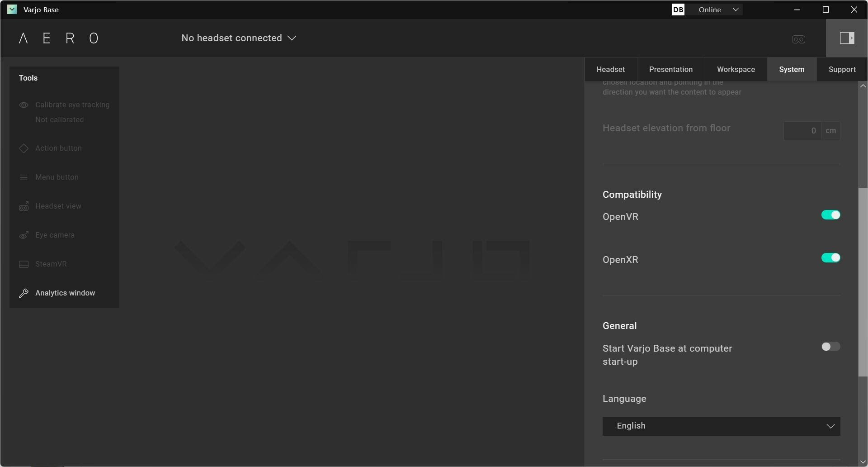This screenshot has height=467, width=868.
Task: Click the cm unit label
Action: click(831, 131)
